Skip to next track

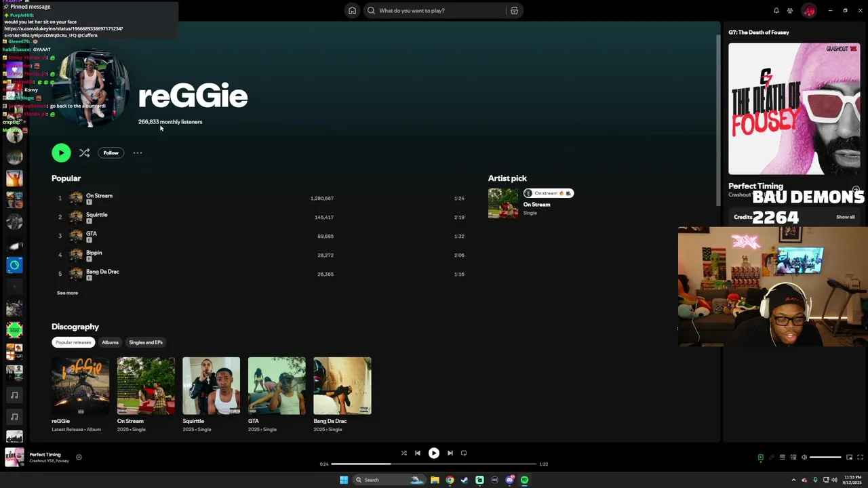pos(450,453)
